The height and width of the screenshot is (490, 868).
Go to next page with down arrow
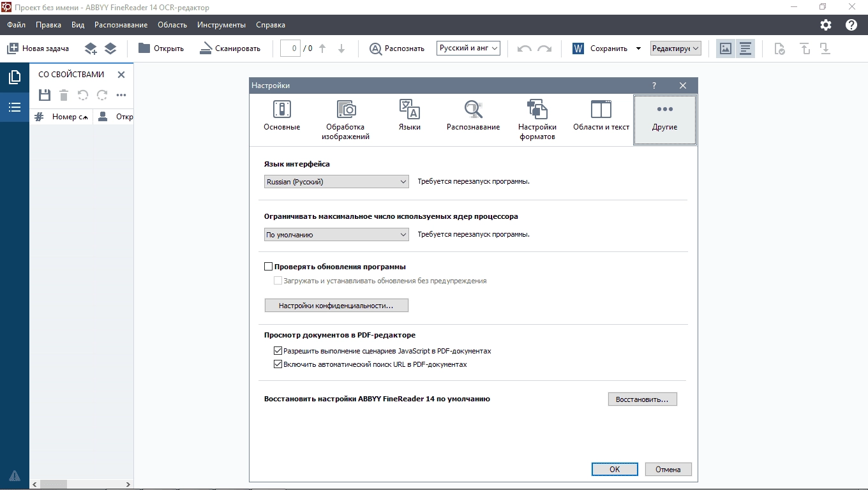pyautogui.click(x=341, y=48)
